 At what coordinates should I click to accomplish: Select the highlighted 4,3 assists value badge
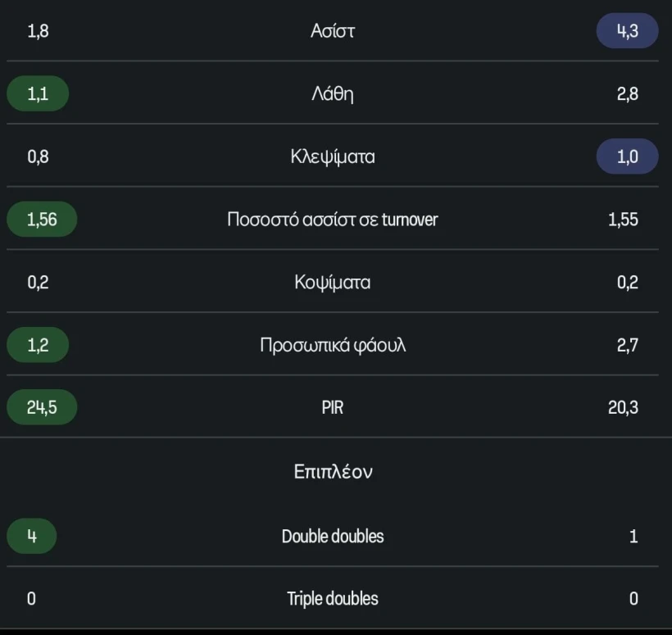[x=626, y=30]
